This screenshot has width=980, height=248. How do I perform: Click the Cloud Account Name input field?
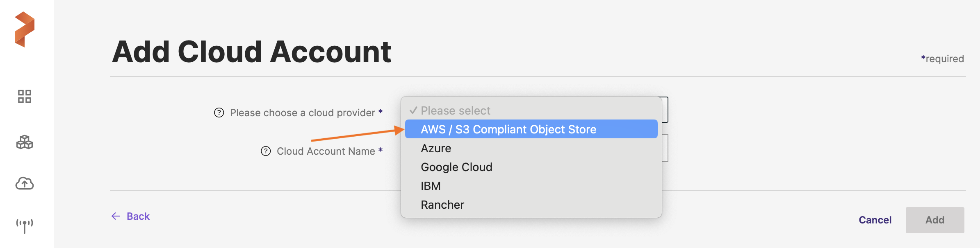point(665,148)
